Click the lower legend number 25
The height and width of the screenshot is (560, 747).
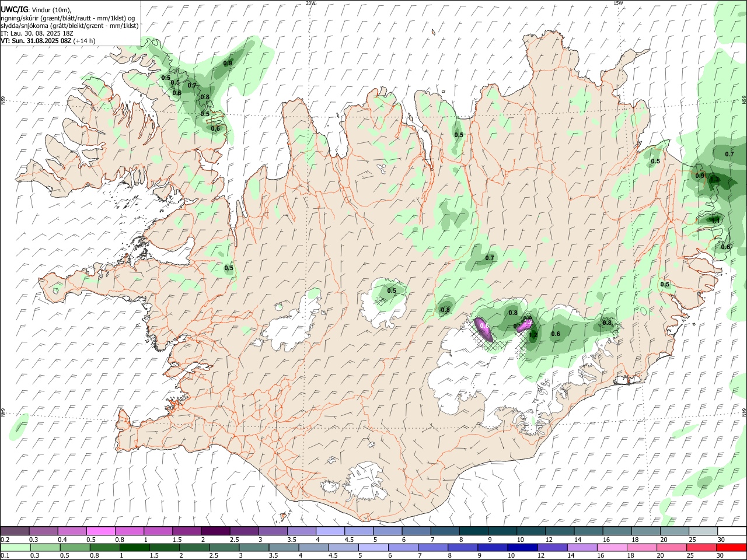(x=690, y=556)
